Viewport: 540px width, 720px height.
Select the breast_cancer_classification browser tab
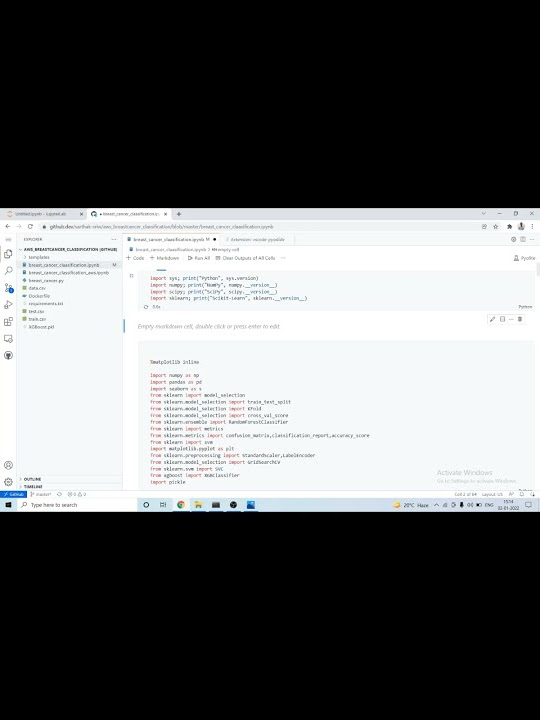click(x=129, y=214)
